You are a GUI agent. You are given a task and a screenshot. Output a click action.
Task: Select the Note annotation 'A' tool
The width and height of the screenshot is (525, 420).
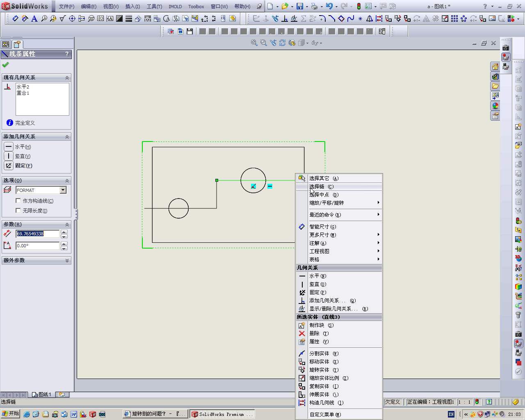[34, 18]
